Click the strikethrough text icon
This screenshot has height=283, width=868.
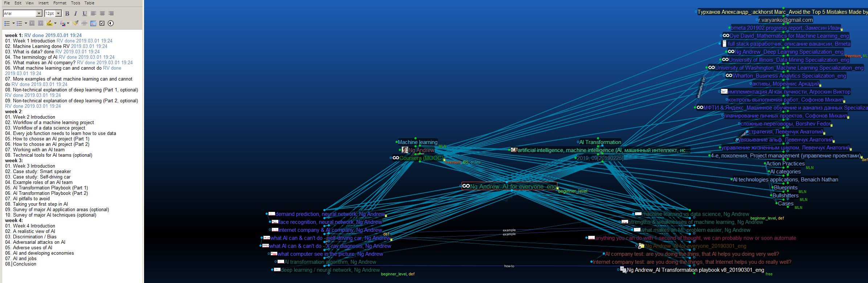[84, 23]
